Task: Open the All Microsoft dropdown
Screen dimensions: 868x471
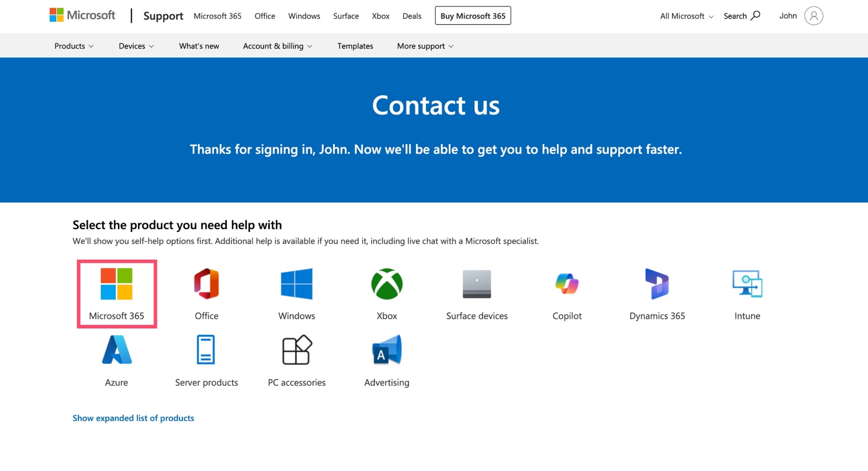Action: (x=687, y=16)
